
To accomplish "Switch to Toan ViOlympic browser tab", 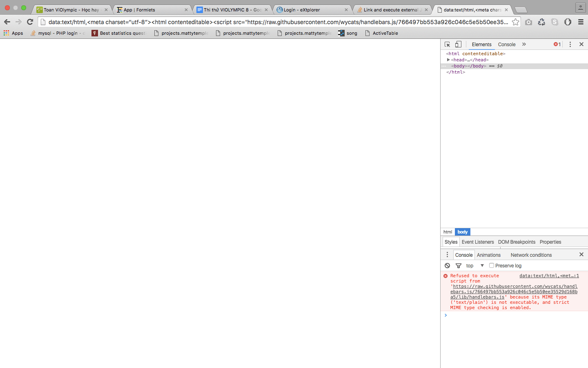I will [x=71, y=10].
